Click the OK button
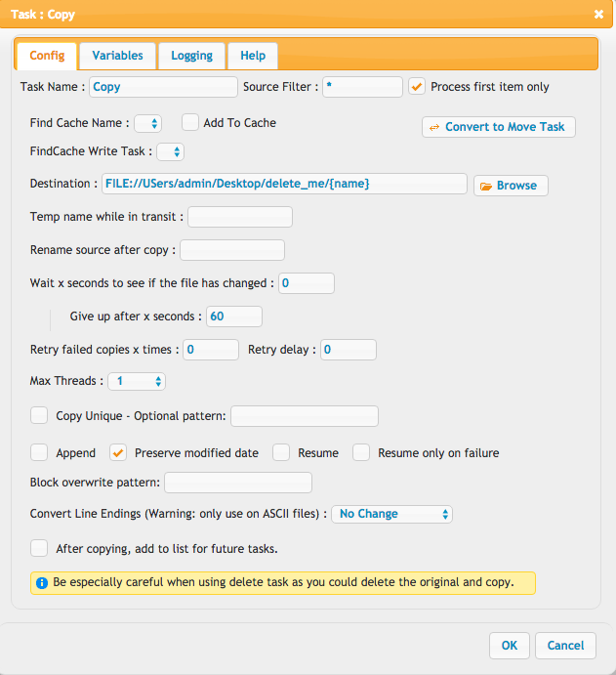The height and width of the screenshot is (675, 616). pyautogui.click(x=510, y=646)
